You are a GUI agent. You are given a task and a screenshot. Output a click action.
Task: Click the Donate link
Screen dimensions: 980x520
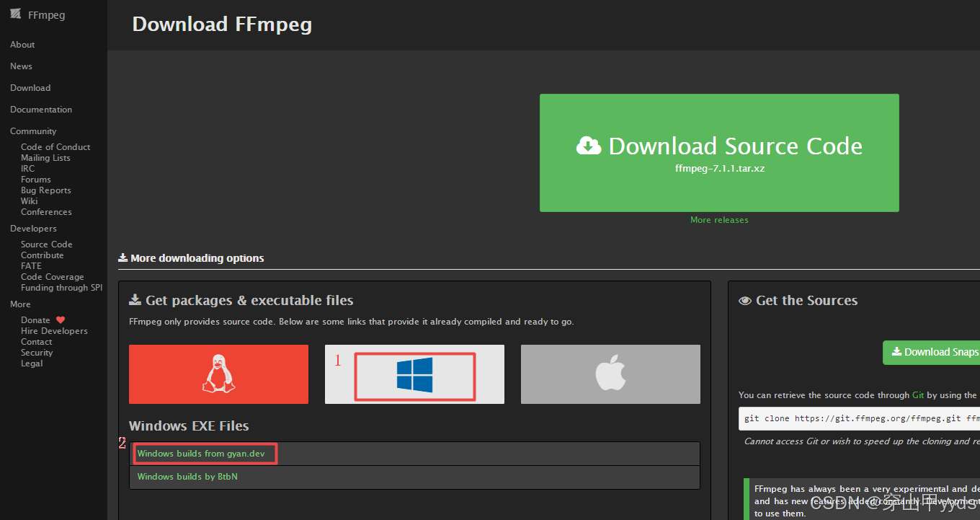tap(35, 320)
